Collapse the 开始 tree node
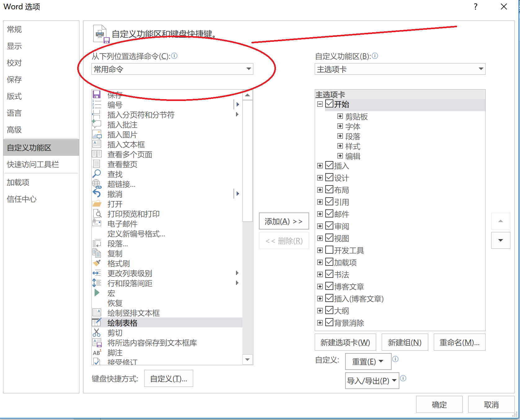Image resolution: width=520 pixels, height=420 pixels. coord(320,104)
